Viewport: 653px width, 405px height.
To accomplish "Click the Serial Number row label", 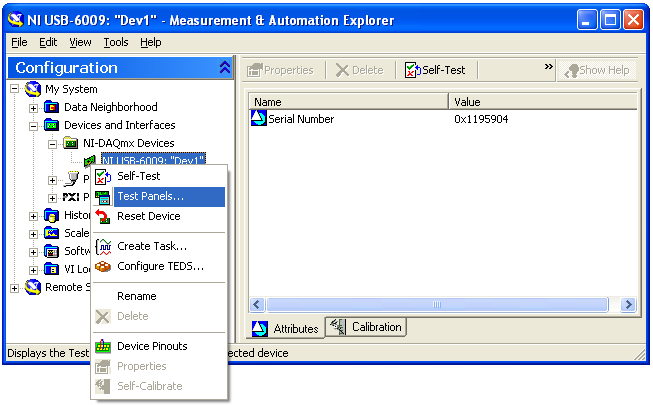I will point(301,119).
